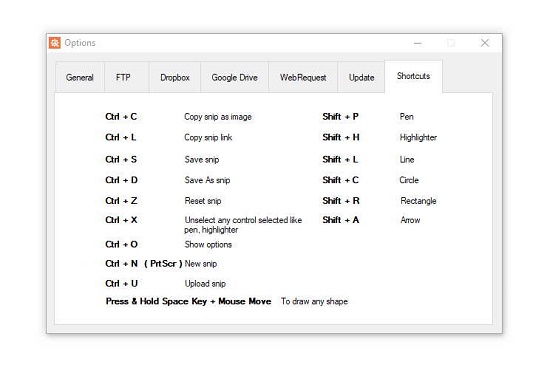The image size is (550, 390).
Task: Click the 'Shift + P' shortcut label
Action: pos(341,117)
